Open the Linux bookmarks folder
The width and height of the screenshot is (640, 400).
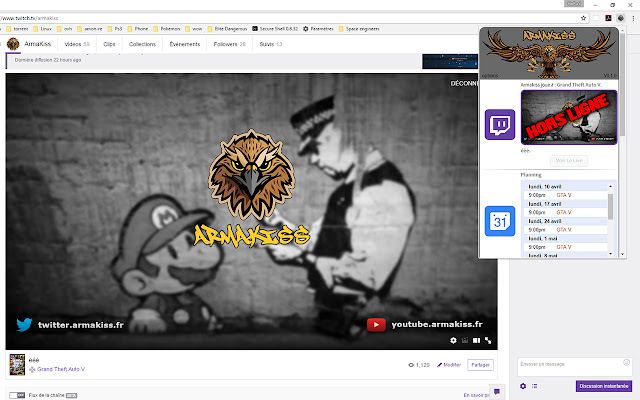pyautogui.click(x=42, y=29)
